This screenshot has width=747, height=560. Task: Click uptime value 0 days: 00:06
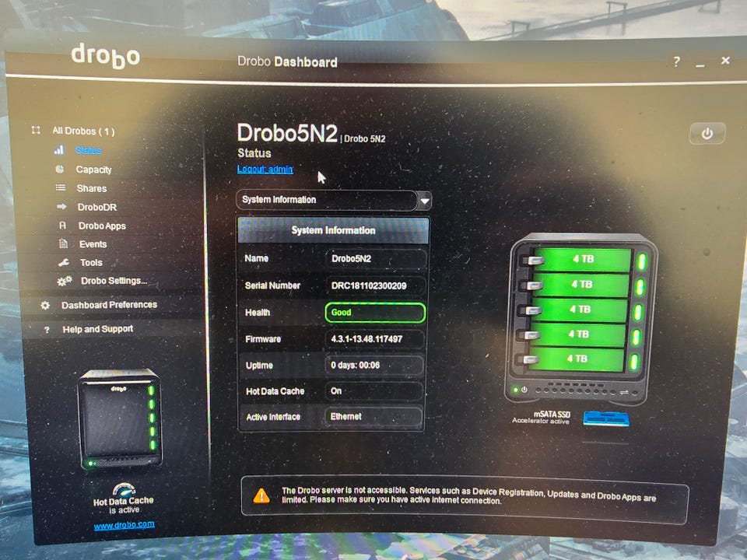374,366
